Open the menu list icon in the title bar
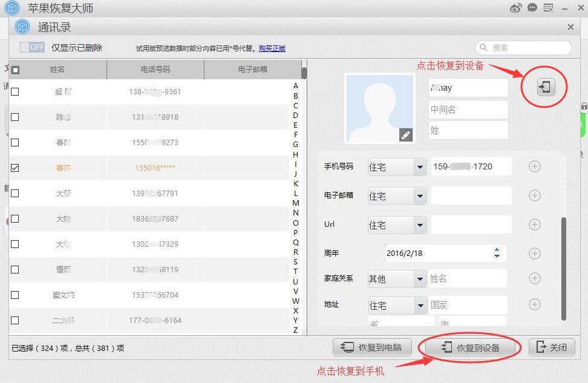The width and height of the screenshot is (588, 383). click(549, 8)
